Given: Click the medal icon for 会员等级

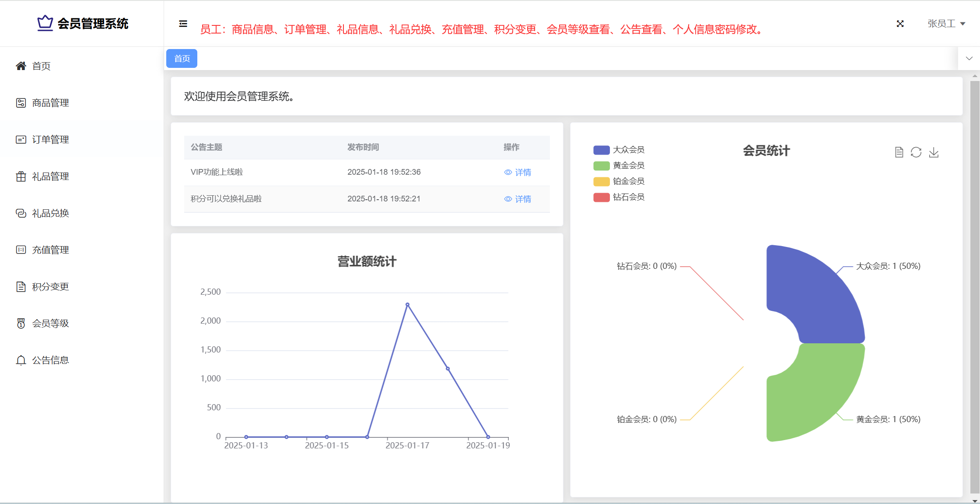Looking at the screenshot, I should pyautogui.click(x=21, y=324).
